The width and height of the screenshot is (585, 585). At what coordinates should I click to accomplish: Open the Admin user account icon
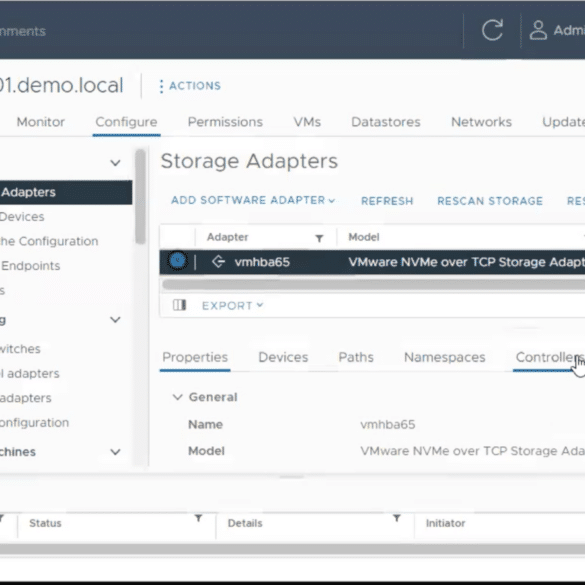(538, 31)
